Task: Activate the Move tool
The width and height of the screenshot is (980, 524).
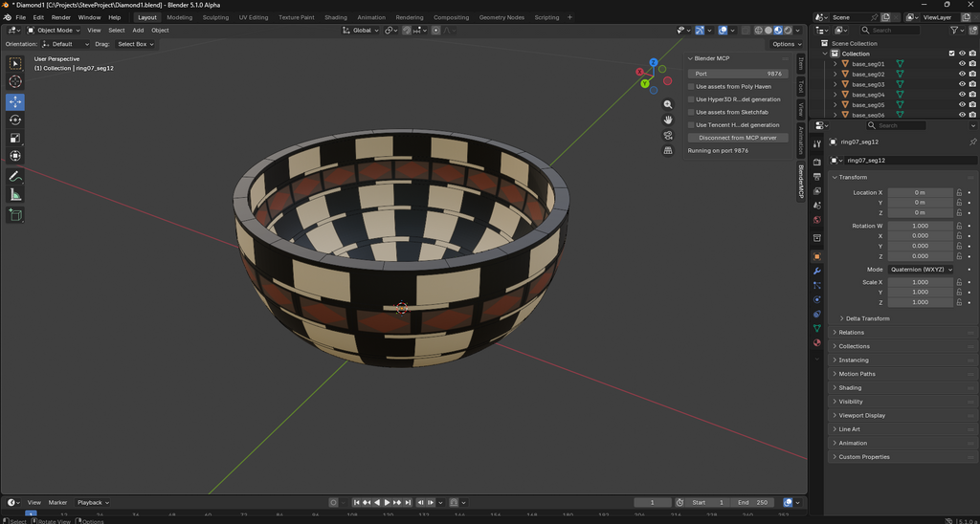Action: [x=15, y=101]
